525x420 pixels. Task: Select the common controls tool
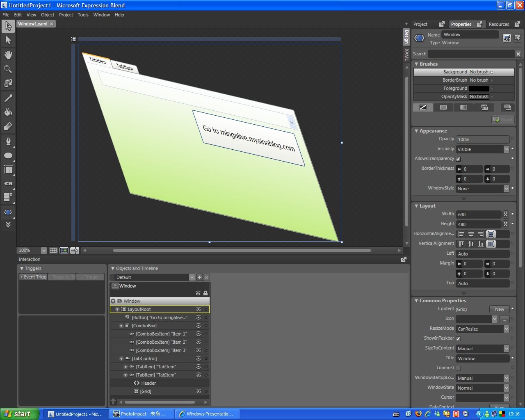click(x=8, y=197)
